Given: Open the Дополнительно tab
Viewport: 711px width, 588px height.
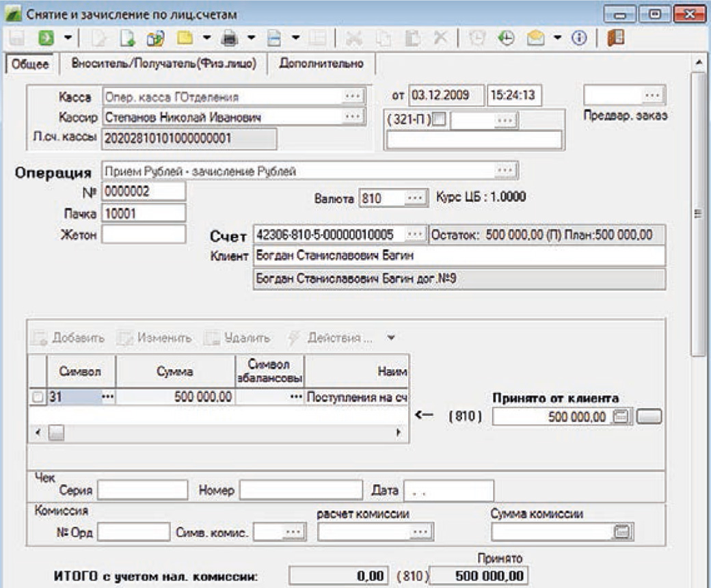Looking at the screenshot, I should click(321, 64).
